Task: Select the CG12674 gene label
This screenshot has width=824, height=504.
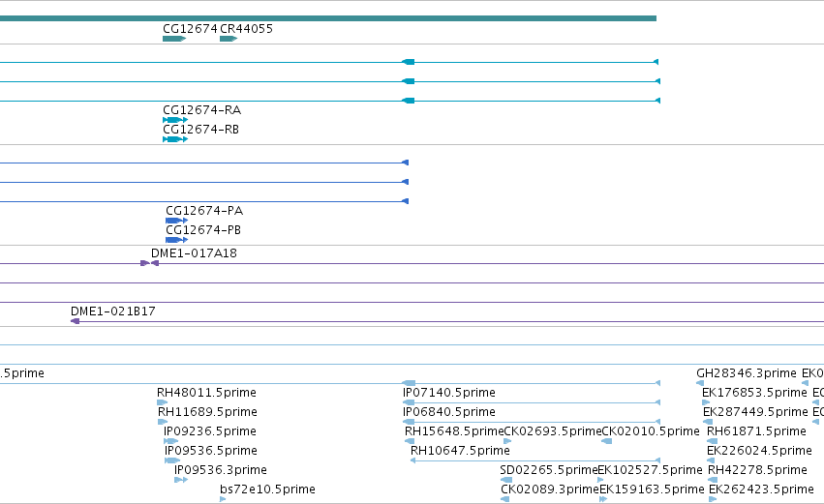Action: 190,29
